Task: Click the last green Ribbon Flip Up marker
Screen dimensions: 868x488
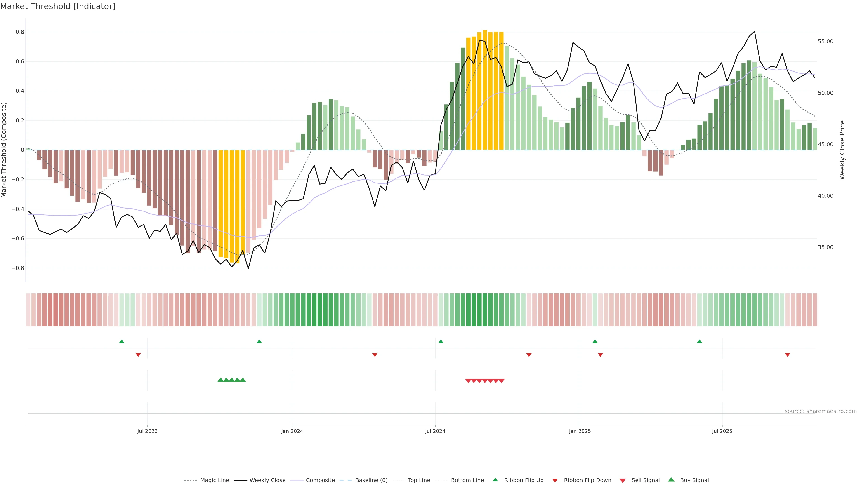Action: [x=700, y=342]
